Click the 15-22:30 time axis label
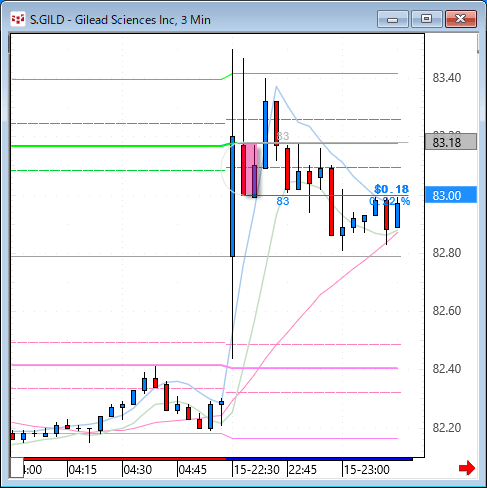 [x=257, y=470]
